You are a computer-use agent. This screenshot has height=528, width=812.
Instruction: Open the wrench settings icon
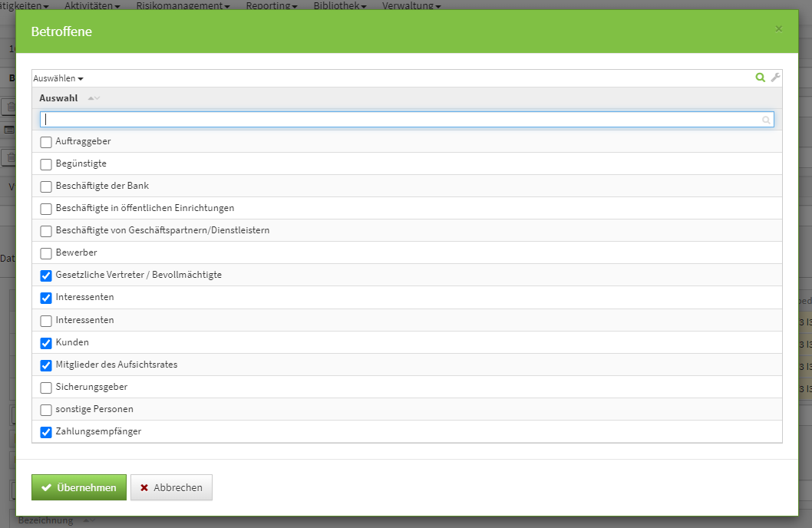coord(775,78)
